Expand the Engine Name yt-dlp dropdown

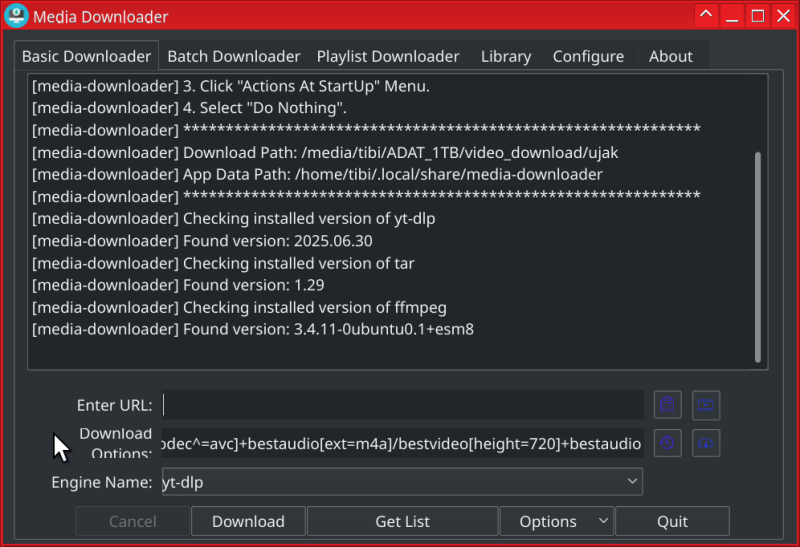[402, 482]
